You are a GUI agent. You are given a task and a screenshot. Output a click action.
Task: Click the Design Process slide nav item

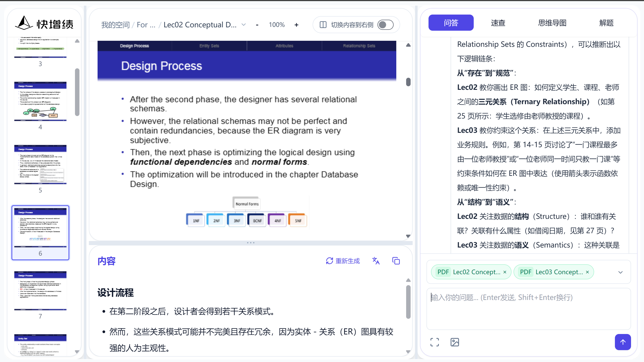tap(134, 46)
